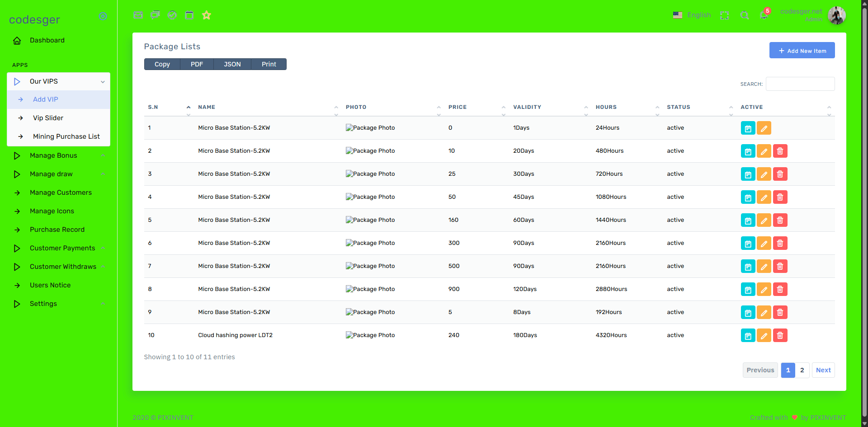Click teal calendar icon for Cloud hashing power LDT2
The height and width of the screenshot is (427, 868).
pyautogui.click(x=748, y=336)
